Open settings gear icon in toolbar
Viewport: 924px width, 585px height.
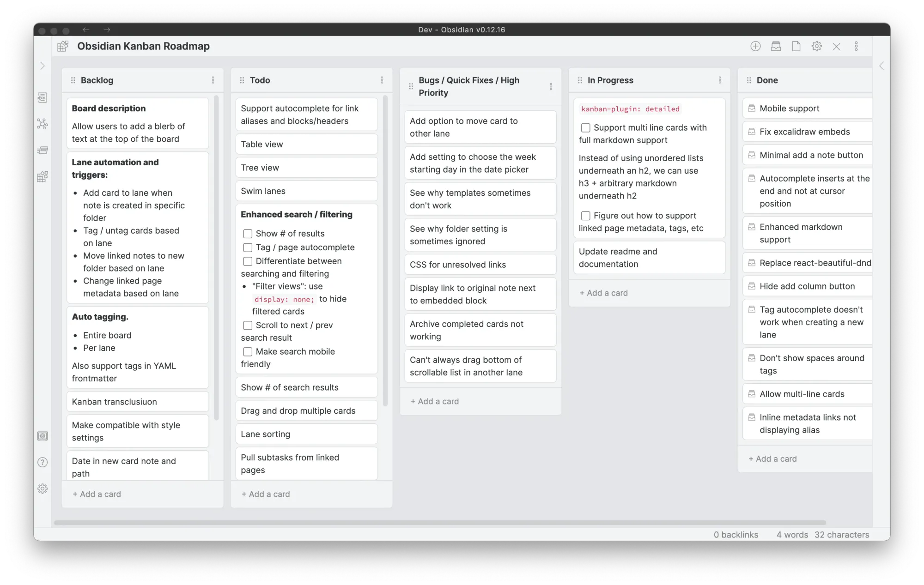coord(816,46)
